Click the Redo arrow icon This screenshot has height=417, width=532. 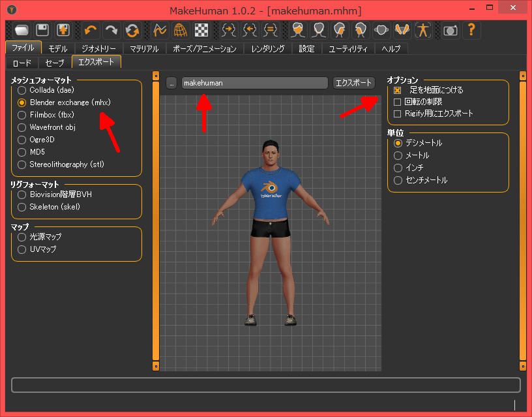coord(111,30)
